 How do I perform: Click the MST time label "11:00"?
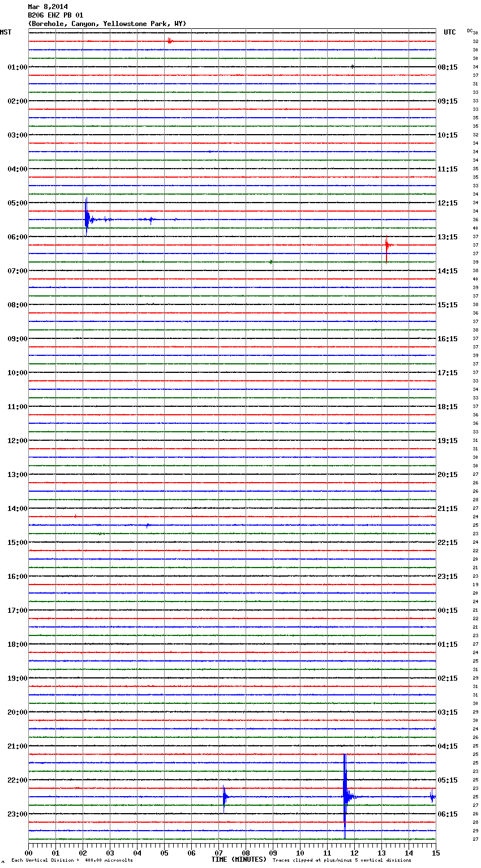pyautogui.click(x=18, y=407)
